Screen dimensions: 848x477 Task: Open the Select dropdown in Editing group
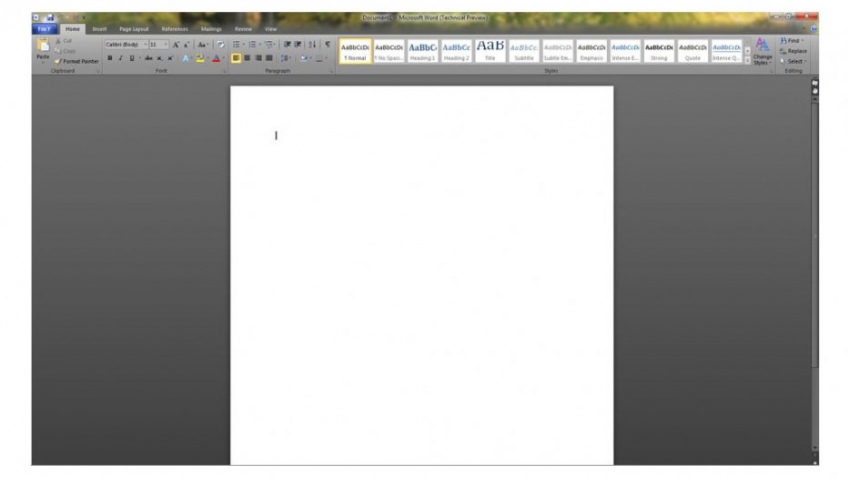793,61
